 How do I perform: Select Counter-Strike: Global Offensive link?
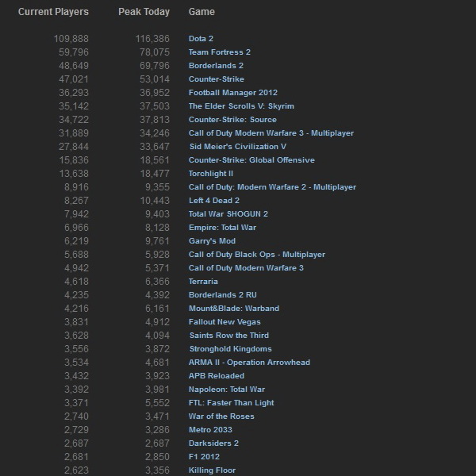point(251,160)
